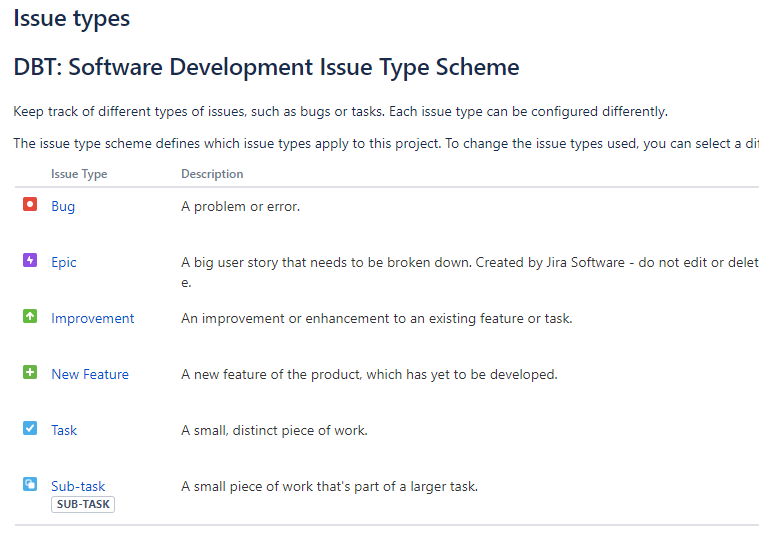Click the Description column header
Viewport: 759px width, 555px height.
click(x=212, y=174)
